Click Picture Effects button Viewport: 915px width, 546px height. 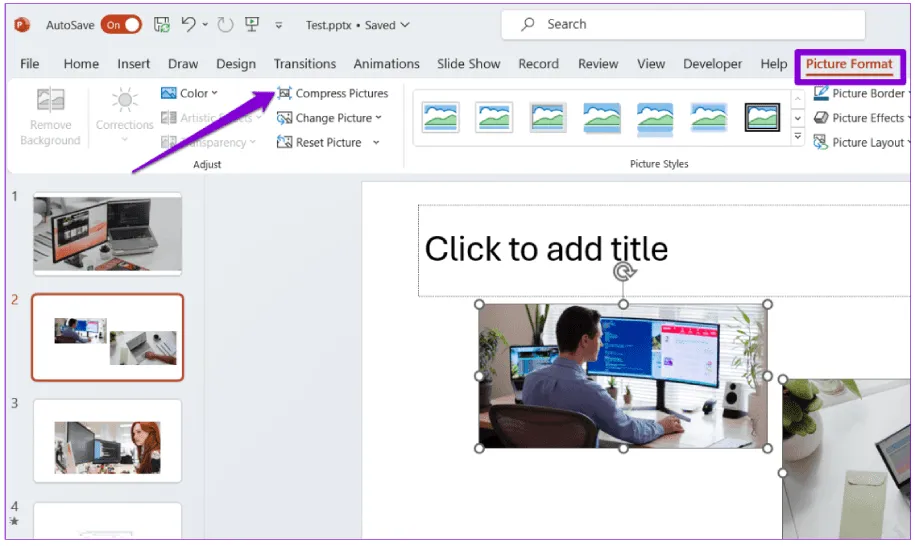point(862,118)
